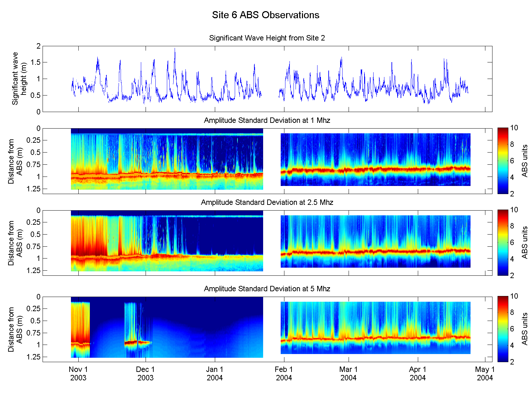Click the 'May 1 2004' date label

coord(485,374)
